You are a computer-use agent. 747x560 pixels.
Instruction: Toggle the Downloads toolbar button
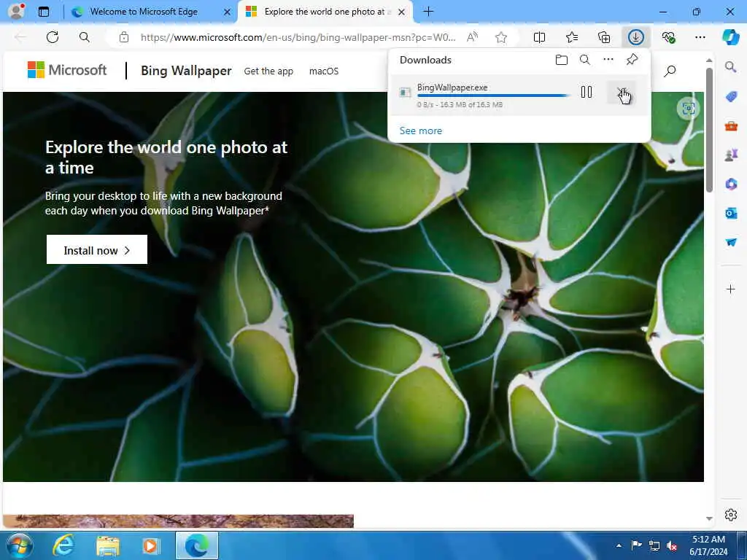coord(636,37)
